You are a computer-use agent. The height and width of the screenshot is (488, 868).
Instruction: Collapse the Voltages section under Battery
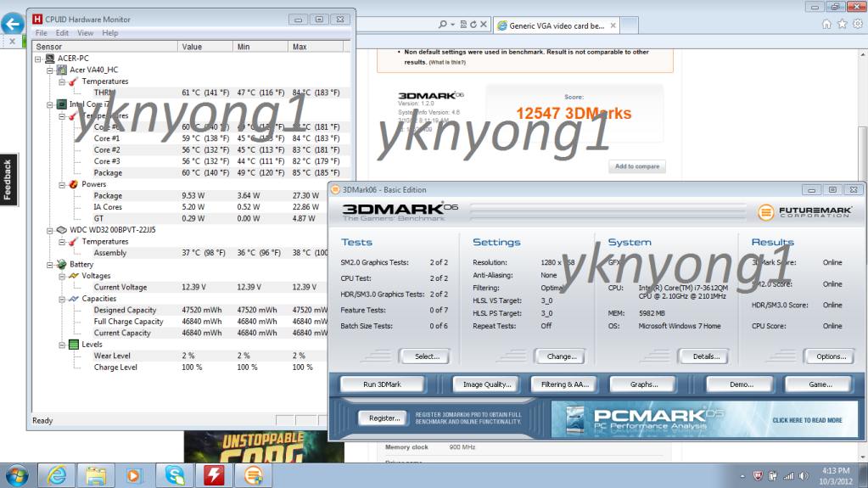coord(62,276)
